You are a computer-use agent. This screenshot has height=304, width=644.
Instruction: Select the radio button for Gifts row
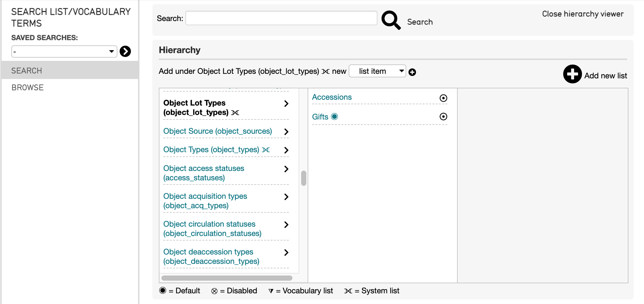pyautogui.click(x=443, y=117)
